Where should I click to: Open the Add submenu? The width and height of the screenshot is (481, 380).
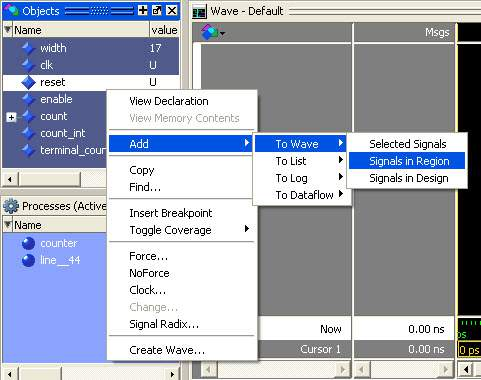180,144
